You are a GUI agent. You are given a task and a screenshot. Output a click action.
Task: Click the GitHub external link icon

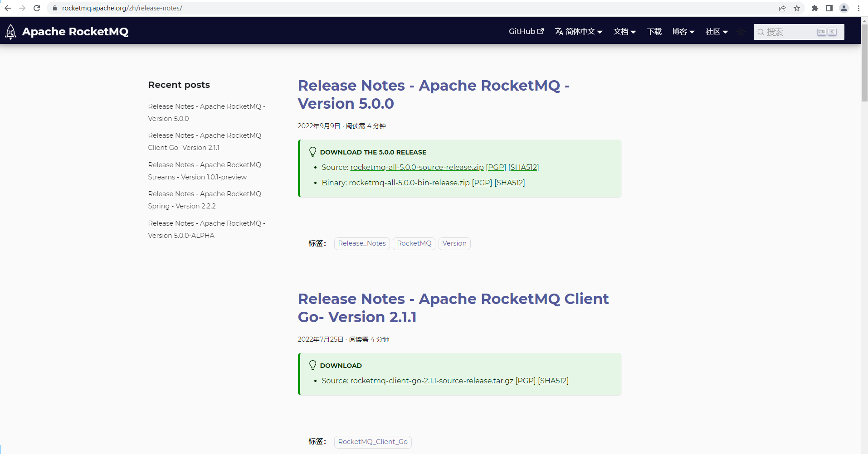(541, 31)
